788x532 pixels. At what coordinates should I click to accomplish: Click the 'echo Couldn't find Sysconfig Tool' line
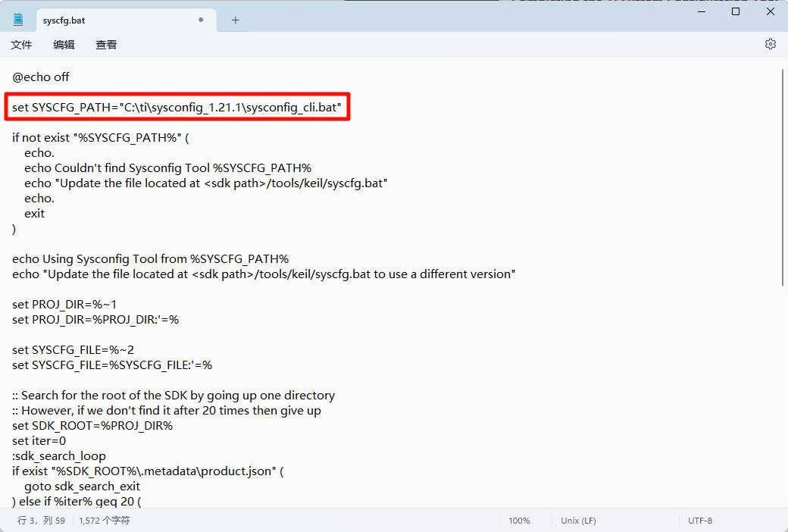[x=168, y=168]
